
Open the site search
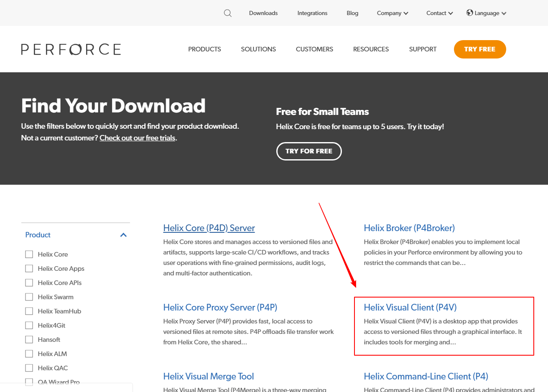pyautogui.click(x=227, y=13)
